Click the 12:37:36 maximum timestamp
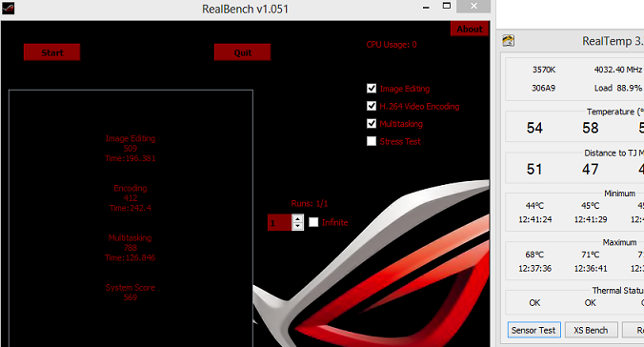Image resolution: width=644 pixels, height=347 pixels. (x=535, y=269)
